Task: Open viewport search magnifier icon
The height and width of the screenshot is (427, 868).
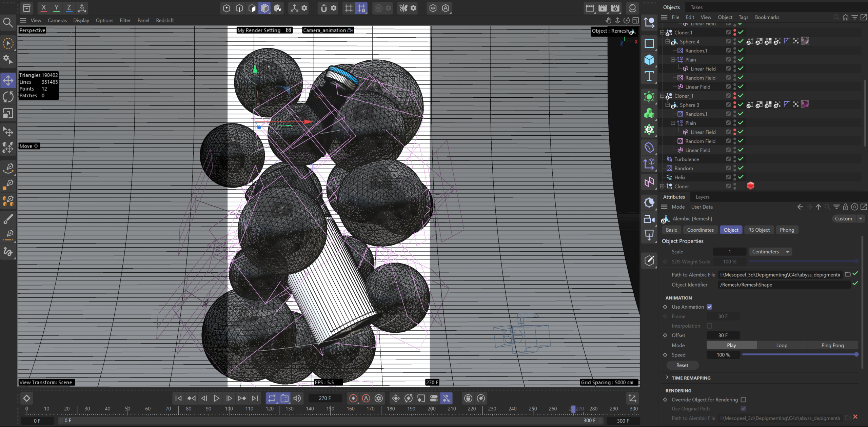Action: pyautogui.click(x=8, y=22)
